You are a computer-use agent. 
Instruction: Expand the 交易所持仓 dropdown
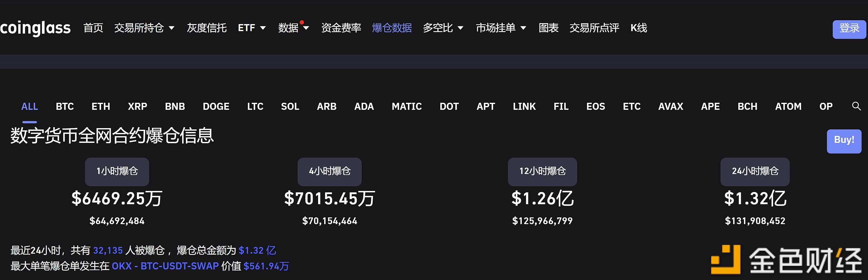(x=144, y=28)
